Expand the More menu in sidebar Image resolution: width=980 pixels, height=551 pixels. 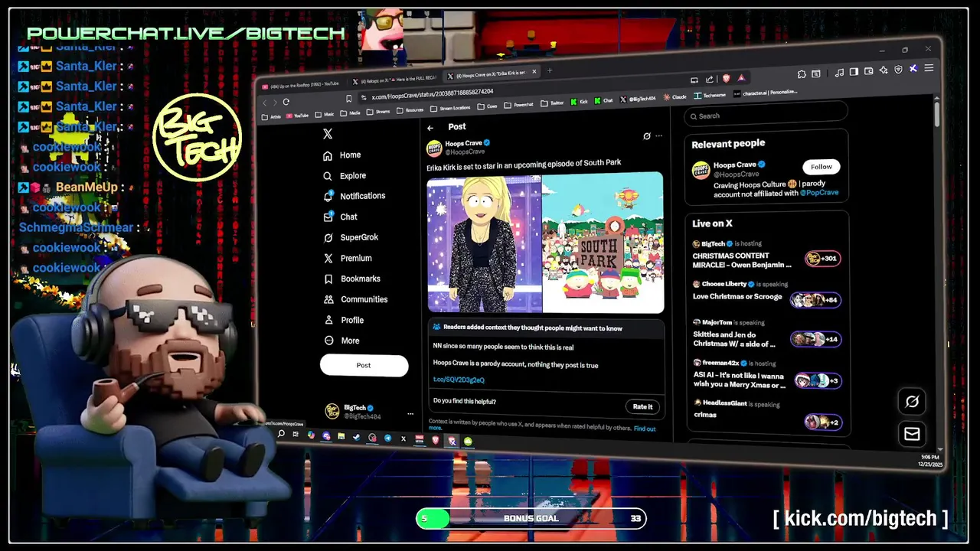[x=341, y=341]
